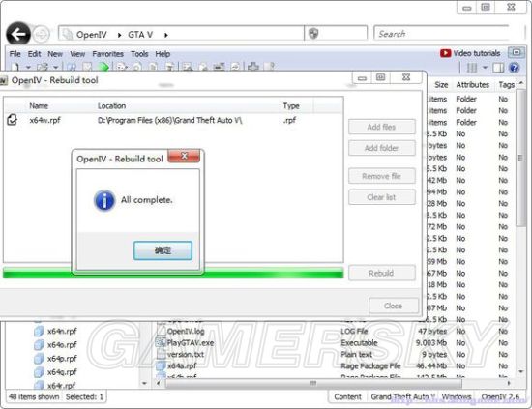Click the blue help question mark icon
This screenshot has height=409, width=532.
point(514,68)
